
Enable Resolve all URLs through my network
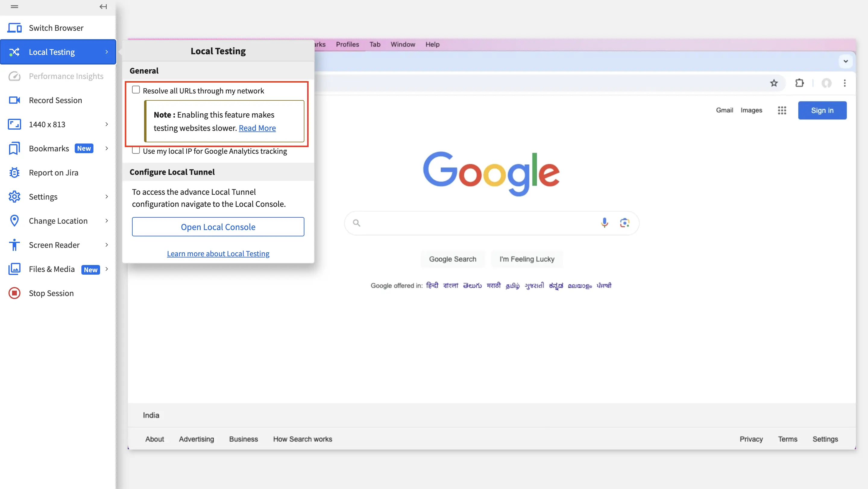[136, 90]
